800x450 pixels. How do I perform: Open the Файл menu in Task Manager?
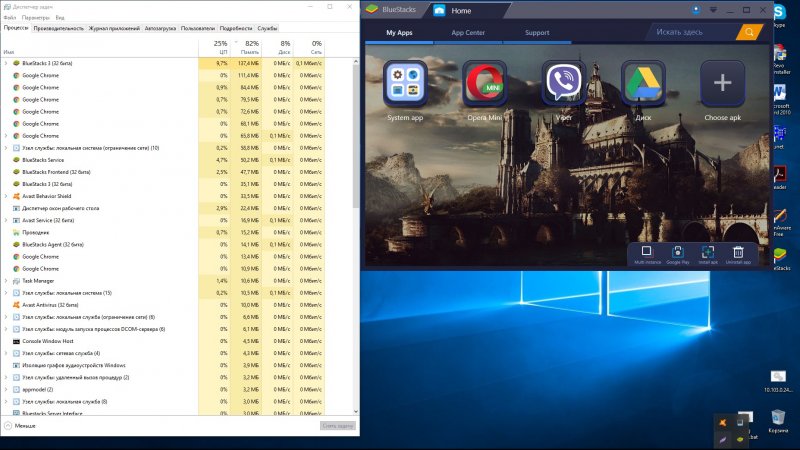(x=10, y=18)
